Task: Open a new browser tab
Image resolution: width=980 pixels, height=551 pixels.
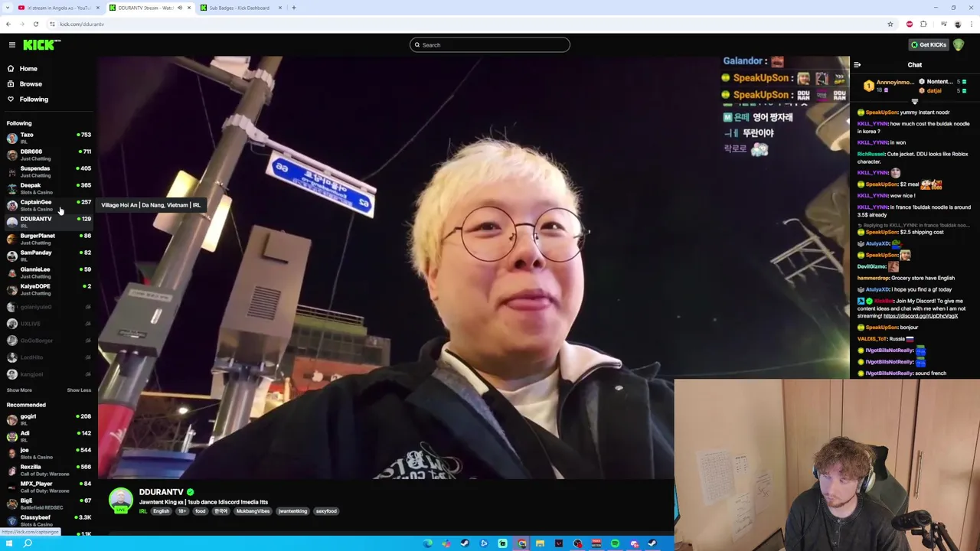Action: pyautogui.click(x=294, y=8)
